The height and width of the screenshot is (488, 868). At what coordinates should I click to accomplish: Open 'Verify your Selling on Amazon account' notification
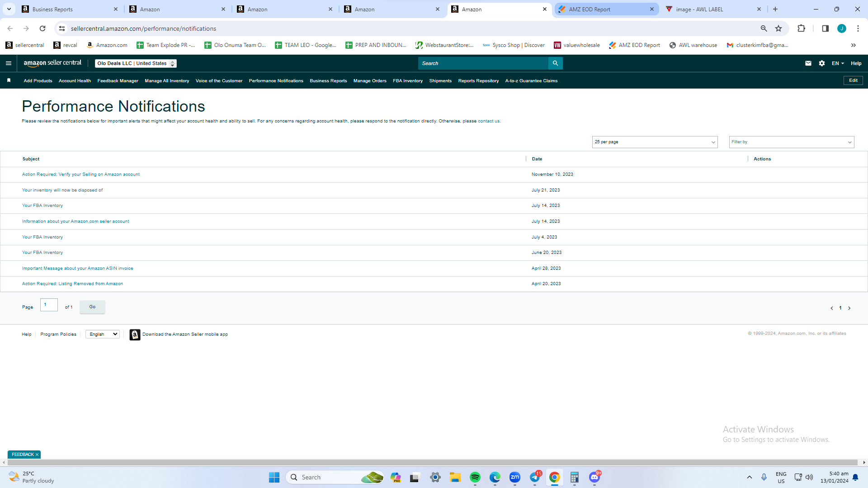pyautogui.click(x=81, y=174)
